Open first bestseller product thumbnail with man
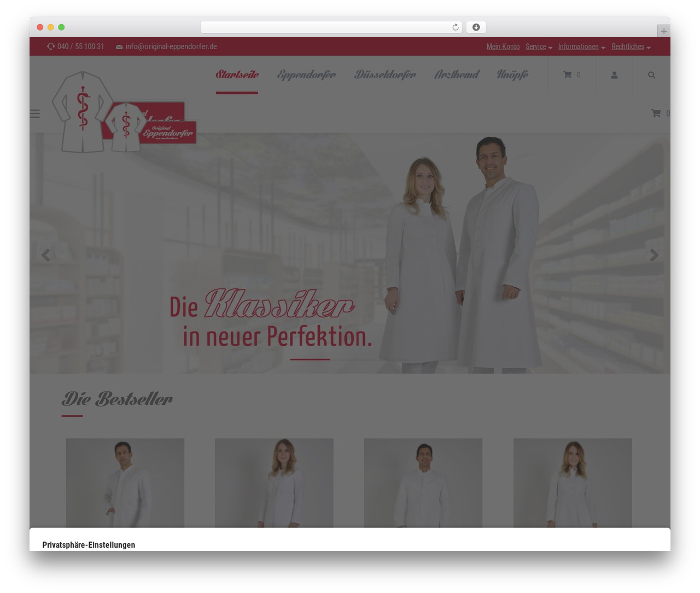Screen dimensions: 700x593 (x=125, y=482)
